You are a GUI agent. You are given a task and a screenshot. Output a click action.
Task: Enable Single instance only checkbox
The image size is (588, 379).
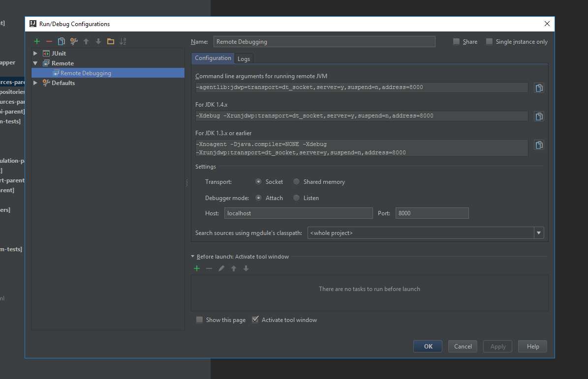[x=489, y=42]
